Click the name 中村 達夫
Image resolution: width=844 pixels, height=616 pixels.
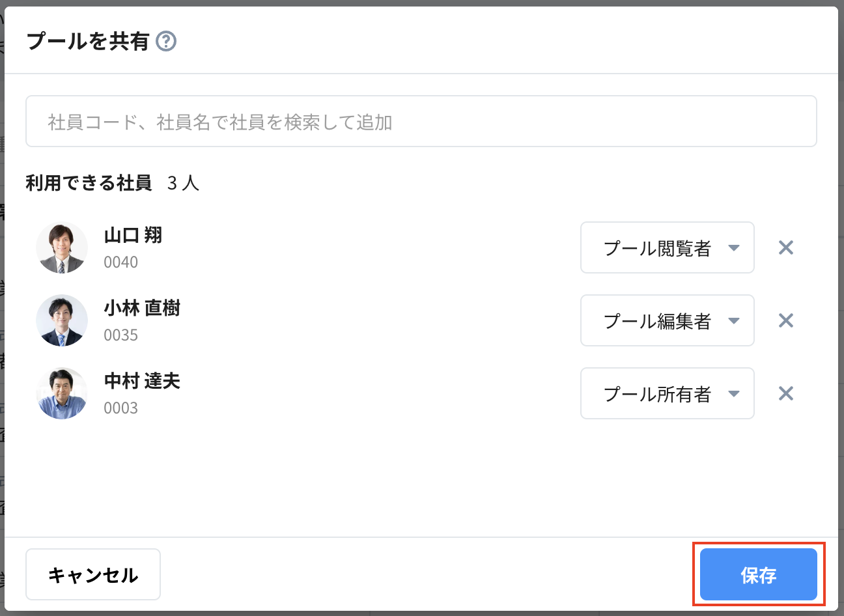(x=142, y=381)
